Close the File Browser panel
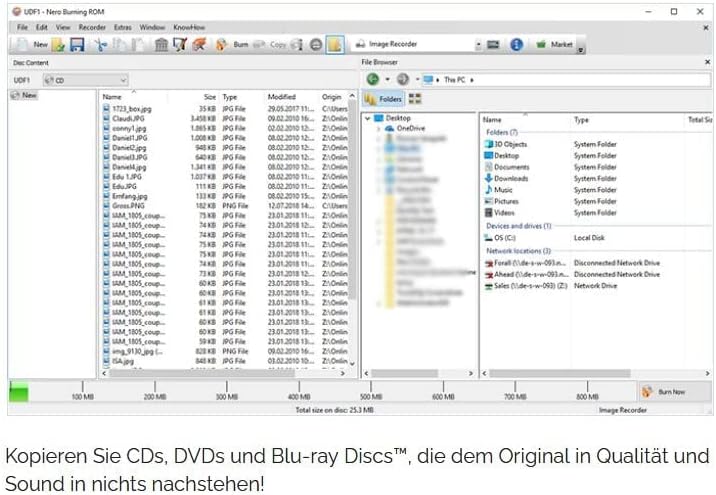This screenshot has width=716, height=495. (707, 62)
